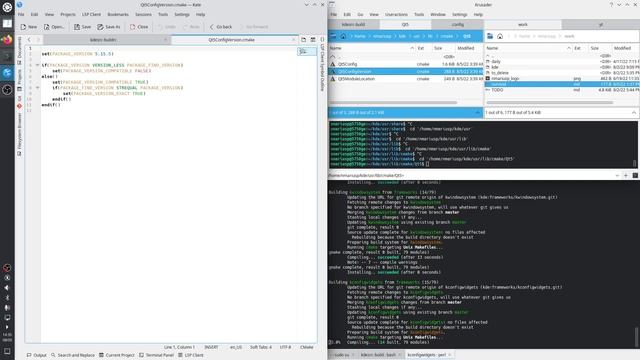
Task: Click the quick open document icon in Kate
Action: [x=303, y=40]
